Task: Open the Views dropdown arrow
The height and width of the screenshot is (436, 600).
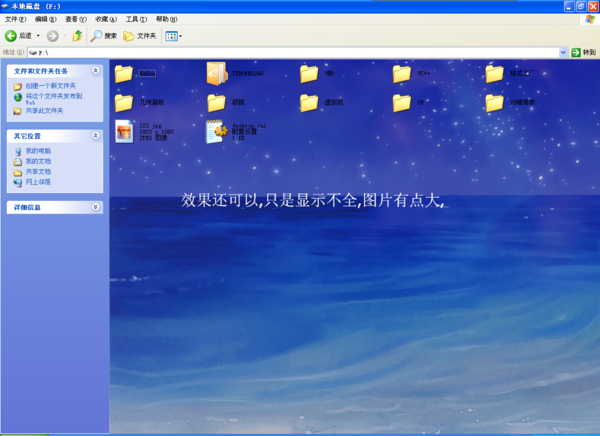Action: 181,36
